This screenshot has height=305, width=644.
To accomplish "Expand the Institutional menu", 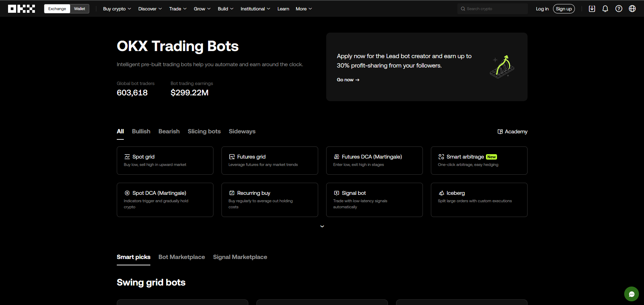I will tap(255, 9).
